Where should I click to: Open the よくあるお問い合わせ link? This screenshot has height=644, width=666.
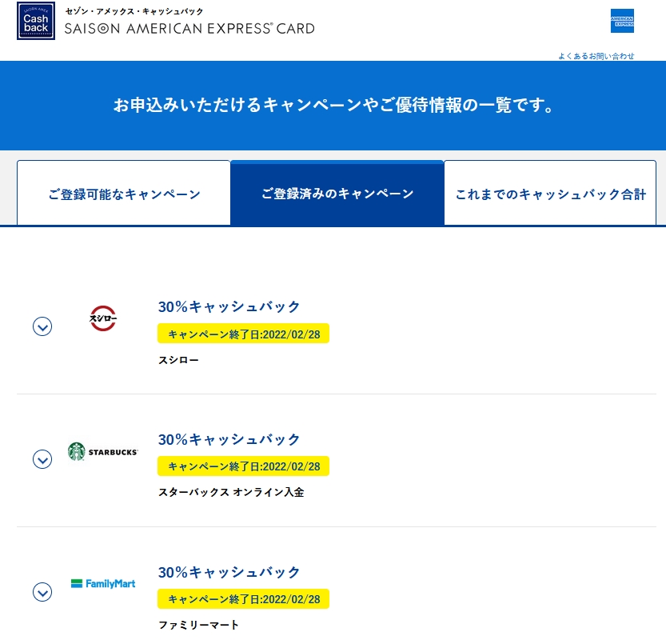596,56
